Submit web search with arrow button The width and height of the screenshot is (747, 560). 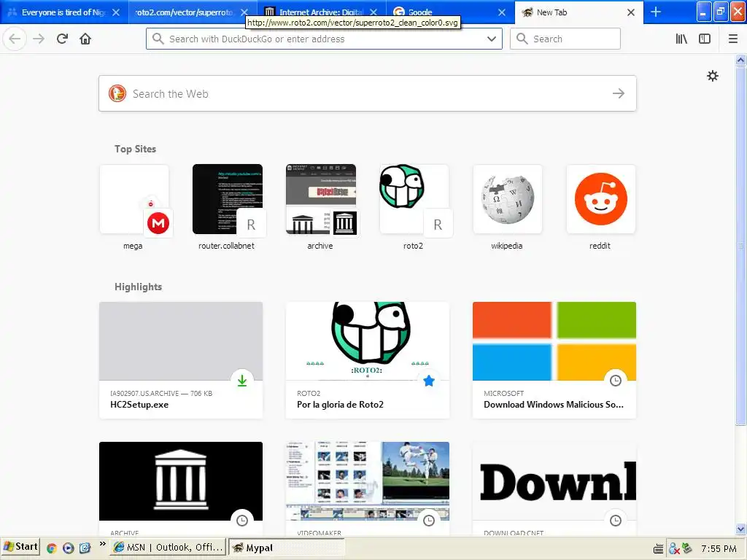click(619, 93)
